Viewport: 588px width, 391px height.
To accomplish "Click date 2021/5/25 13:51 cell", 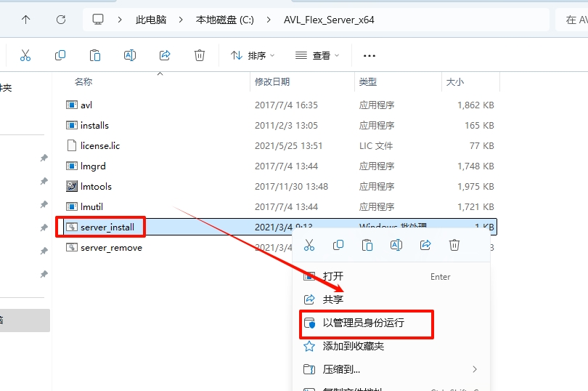I will coord(289,146).
